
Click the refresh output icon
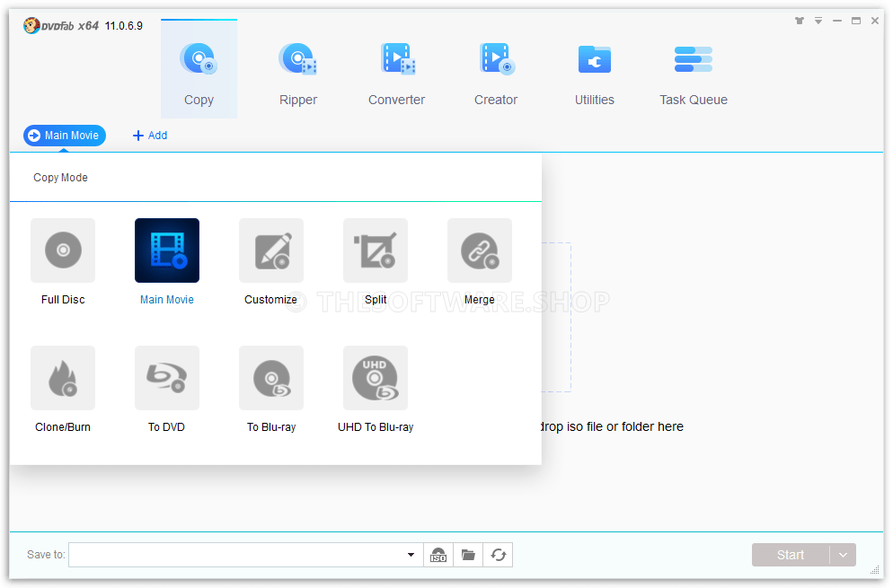(x=499, y=555)
